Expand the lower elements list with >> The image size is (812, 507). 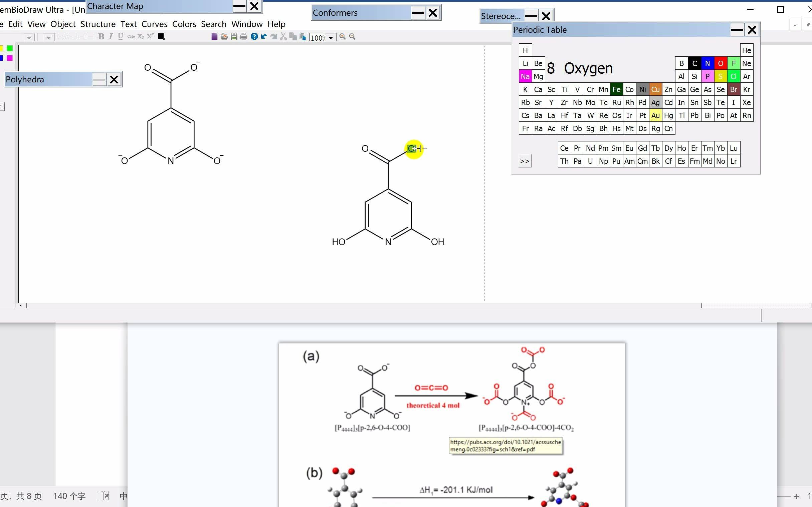(x=525, y=161)
